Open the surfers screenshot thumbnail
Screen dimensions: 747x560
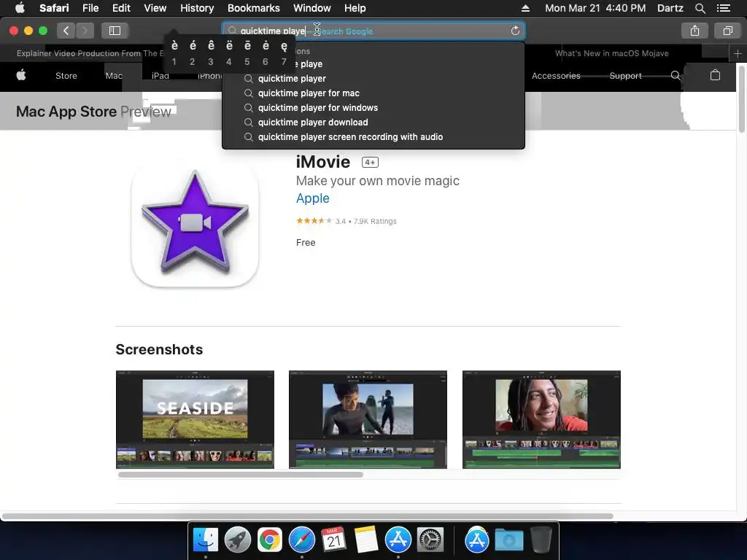click(x=368, y=419)
